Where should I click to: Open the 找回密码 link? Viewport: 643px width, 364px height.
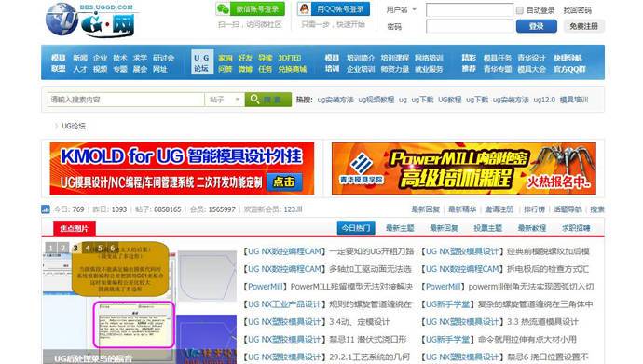[578, 10]
